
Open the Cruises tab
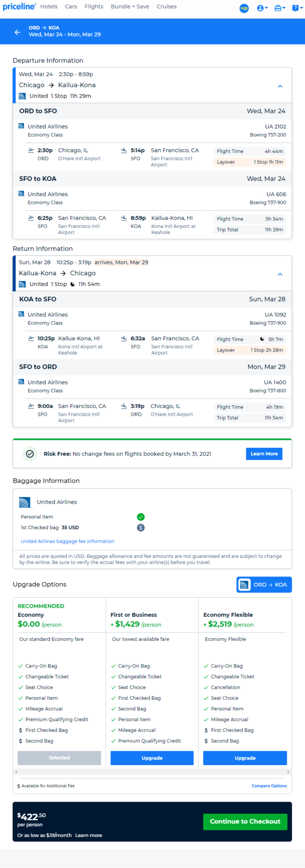[167, 7]
